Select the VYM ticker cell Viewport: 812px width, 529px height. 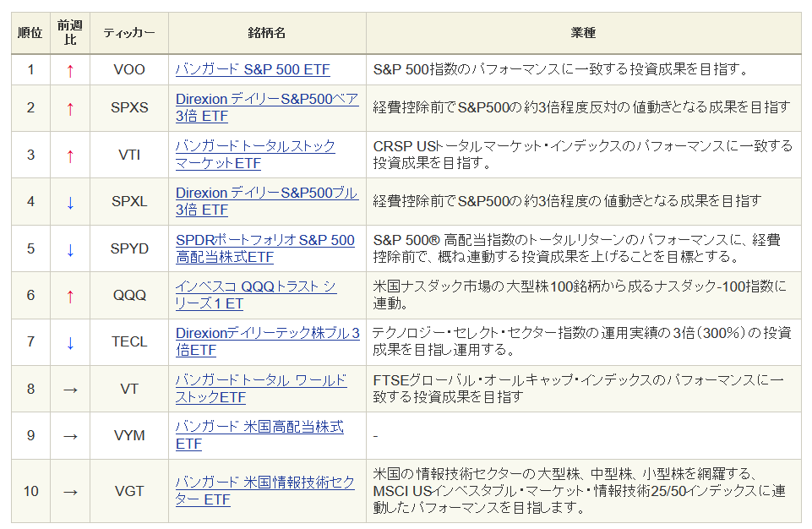click(x=129, y=435)
